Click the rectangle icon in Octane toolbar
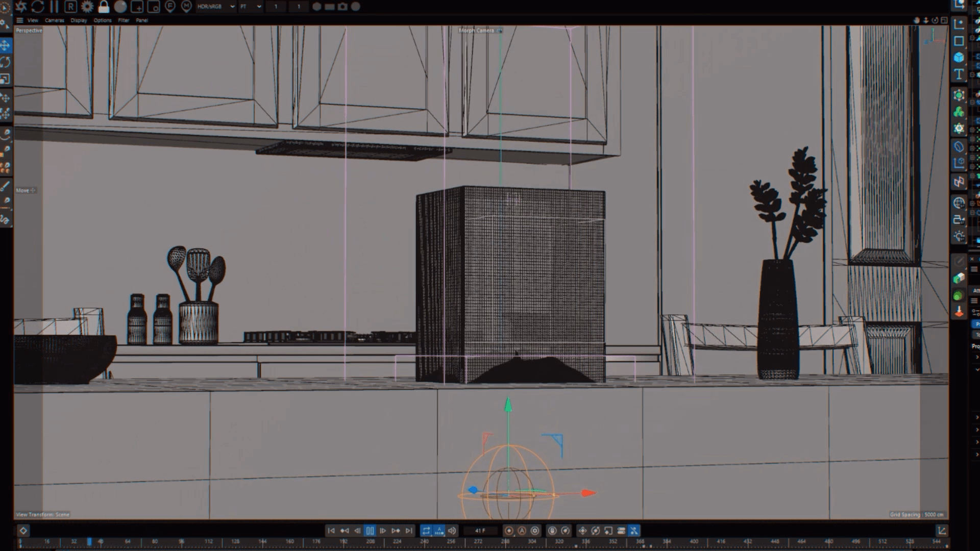The width and height of the screenshot is (980, 551). pos(330,7)
